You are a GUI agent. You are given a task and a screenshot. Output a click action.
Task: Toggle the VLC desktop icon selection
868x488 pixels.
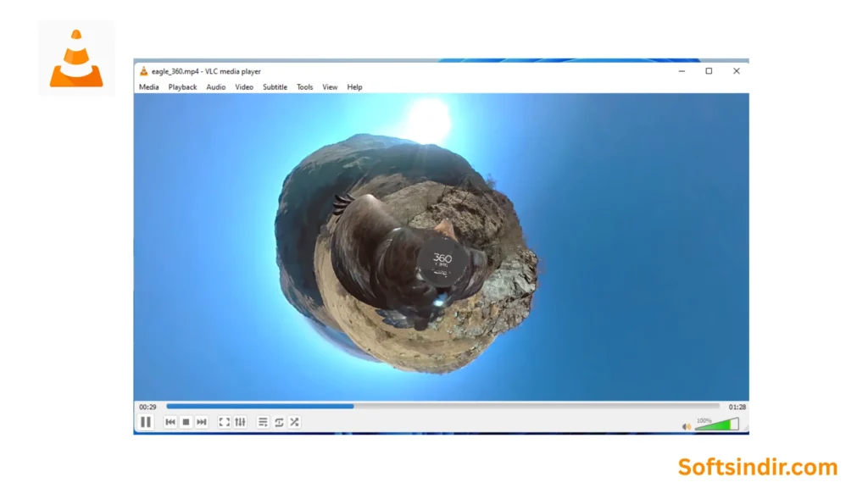pos(76,56)
